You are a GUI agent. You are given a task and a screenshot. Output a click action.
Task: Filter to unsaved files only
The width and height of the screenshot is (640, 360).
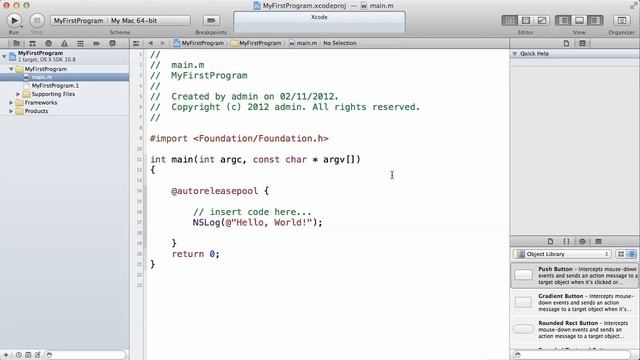(38, 355)
